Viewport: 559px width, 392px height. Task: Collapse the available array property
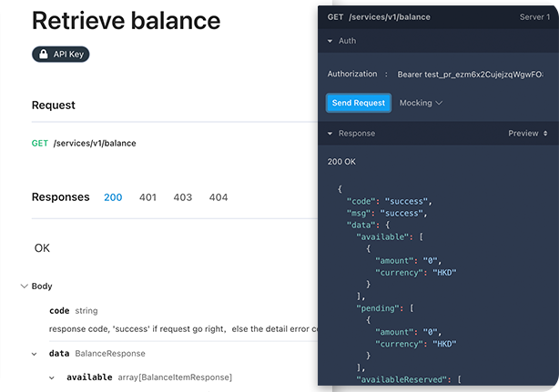[52, 377]
